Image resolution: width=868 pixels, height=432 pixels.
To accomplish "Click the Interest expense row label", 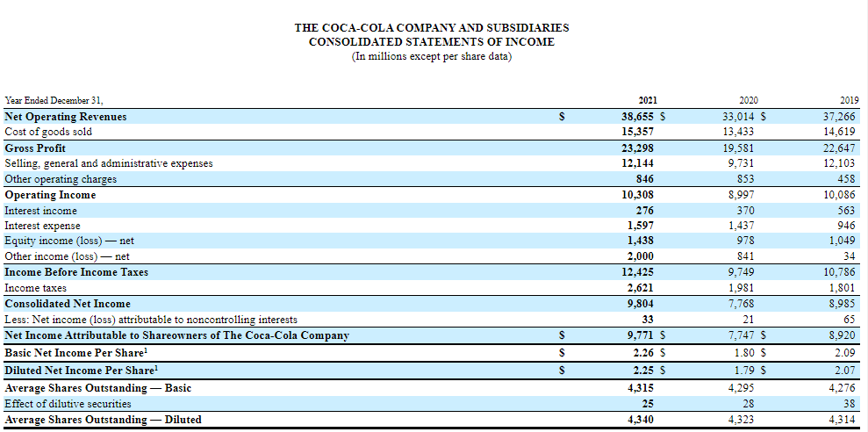I will point(42,226).
